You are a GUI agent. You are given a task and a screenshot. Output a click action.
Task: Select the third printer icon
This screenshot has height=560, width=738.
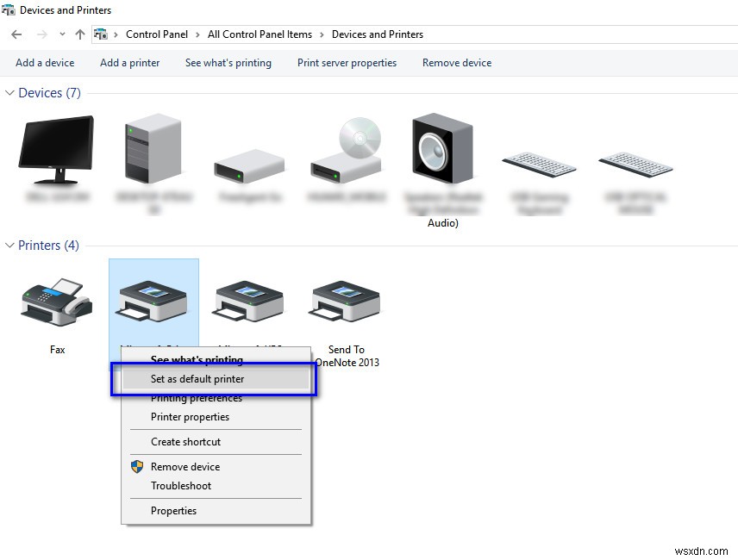click(249, 301)
